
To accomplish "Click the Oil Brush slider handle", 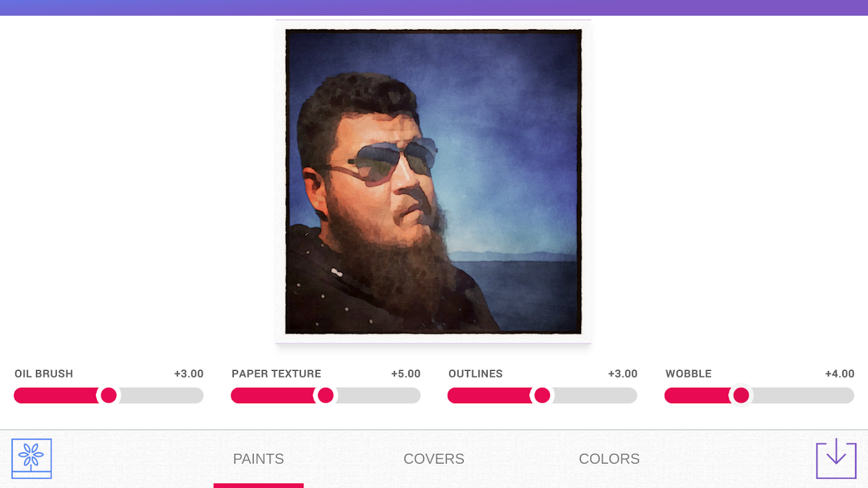I will click(x=109, y=395).
